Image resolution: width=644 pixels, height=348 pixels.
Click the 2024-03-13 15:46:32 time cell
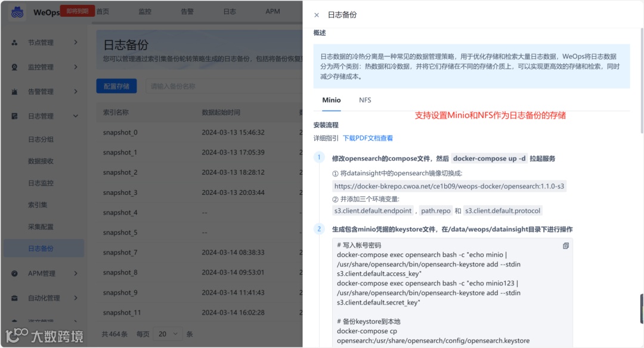[x=233, y=132]
